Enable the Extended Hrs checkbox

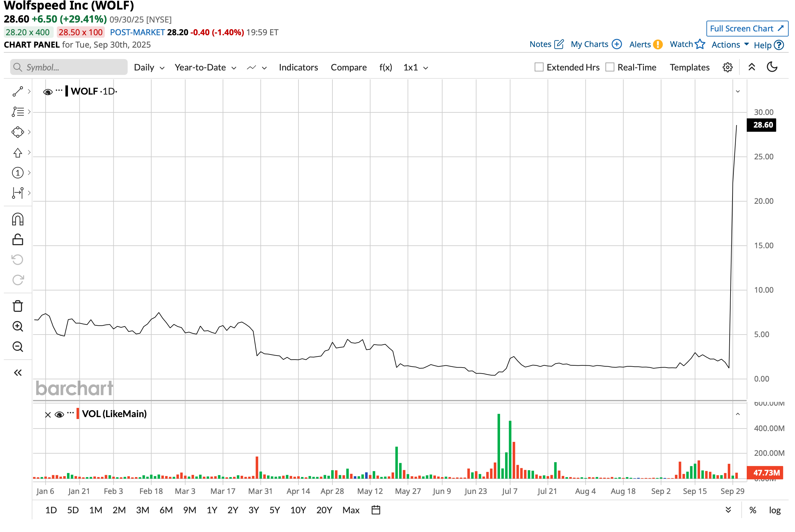539,67
